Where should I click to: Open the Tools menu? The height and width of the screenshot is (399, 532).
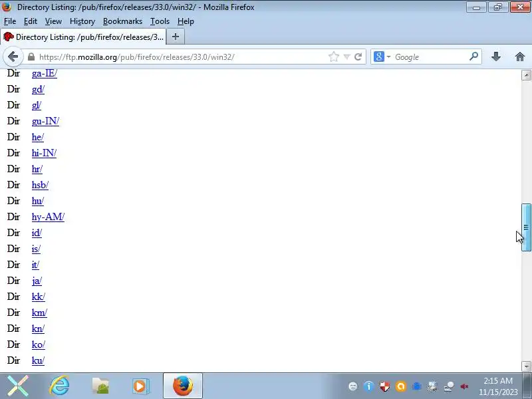[x=160, y=21]
